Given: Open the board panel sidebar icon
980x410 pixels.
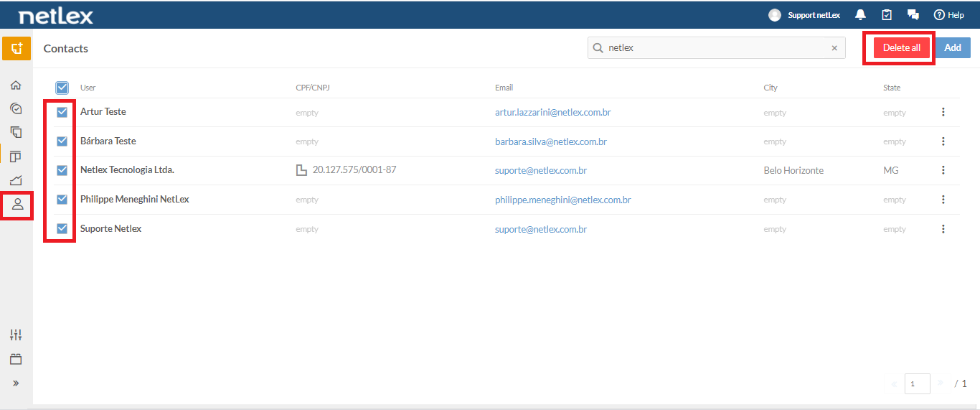Looking at the screenshot, I should [16, 156].
